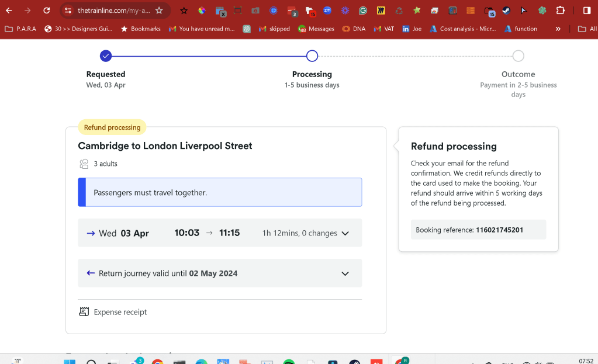Screen dimensions: 598x364
Task: Click the '3 adults' passenger text
Action: click(106, 164)
